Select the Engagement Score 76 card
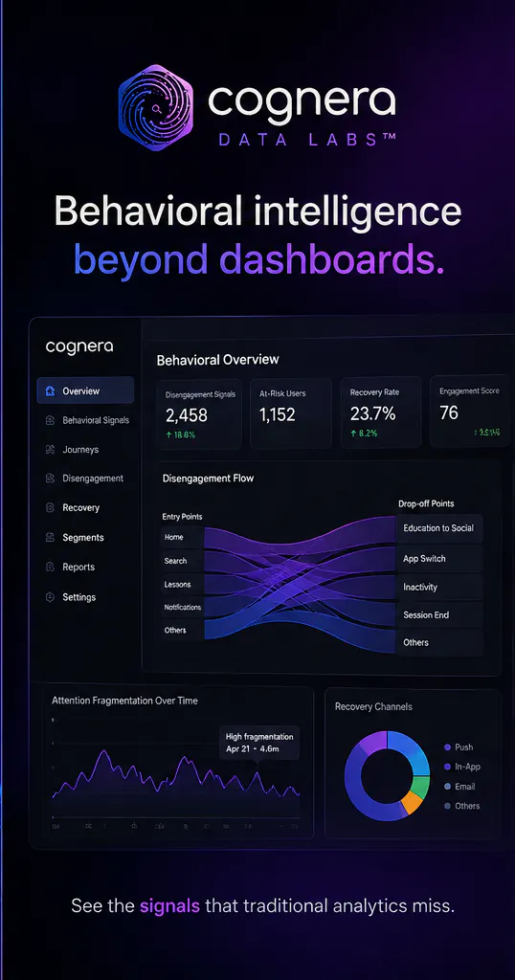The height and width of the screenshot is (980, 515). [469, 412]
